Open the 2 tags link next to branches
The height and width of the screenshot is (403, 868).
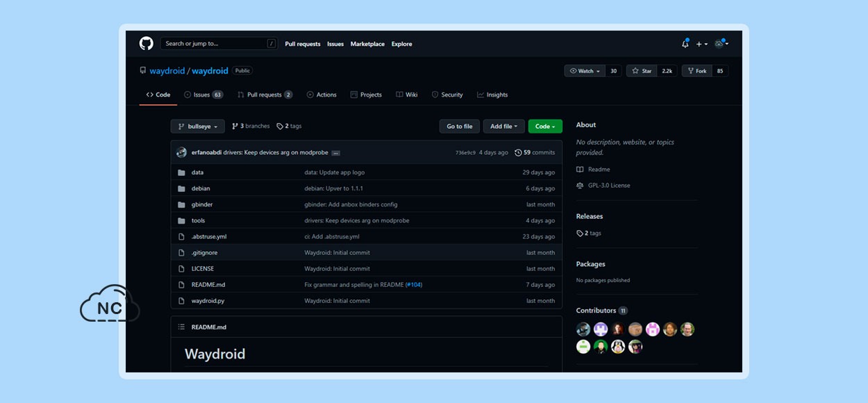tap(289, 126)
